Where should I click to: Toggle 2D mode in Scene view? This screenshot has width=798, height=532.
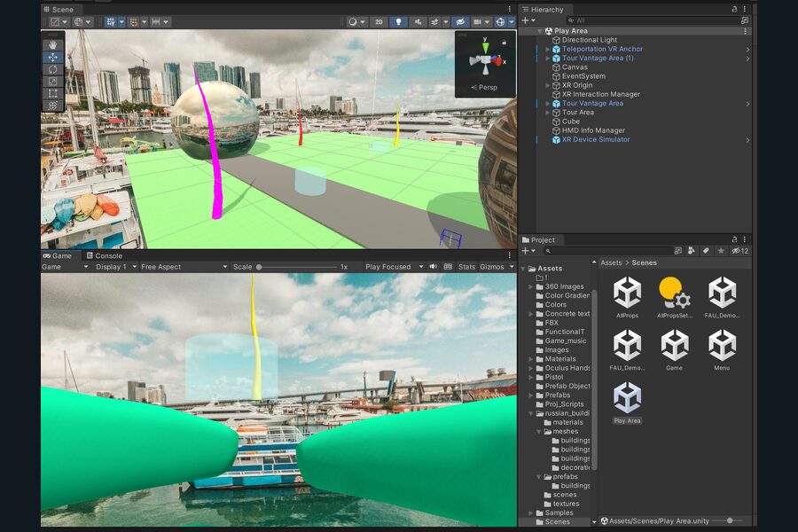(379, 22)
